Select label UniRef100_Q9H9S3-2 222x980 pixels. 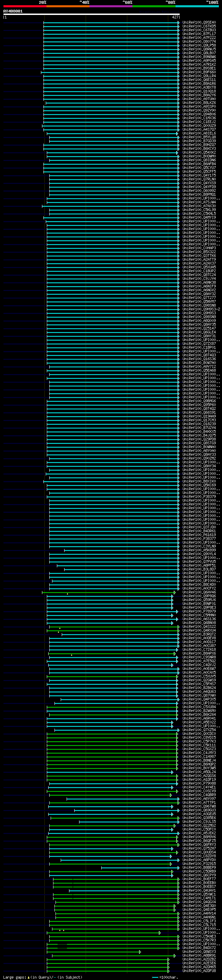click(x=201, y=309)
